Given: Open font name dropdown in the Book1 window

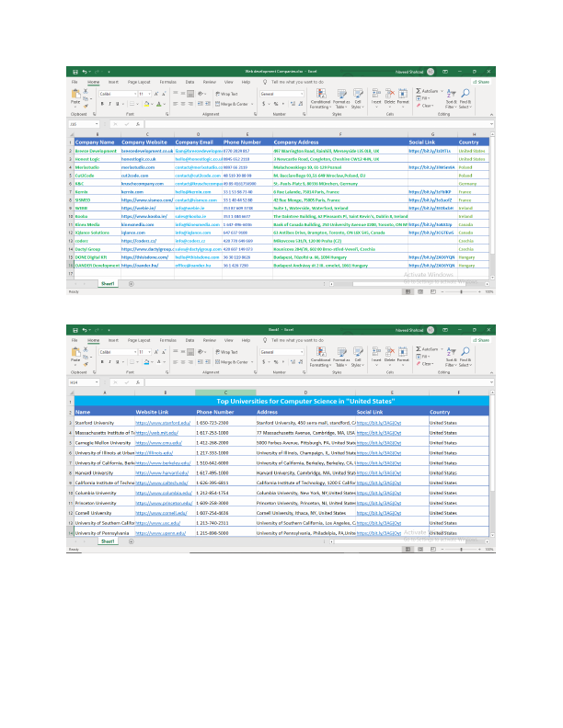Looking at the screenshot, I should pyautogui.click(x=135, y=352).
